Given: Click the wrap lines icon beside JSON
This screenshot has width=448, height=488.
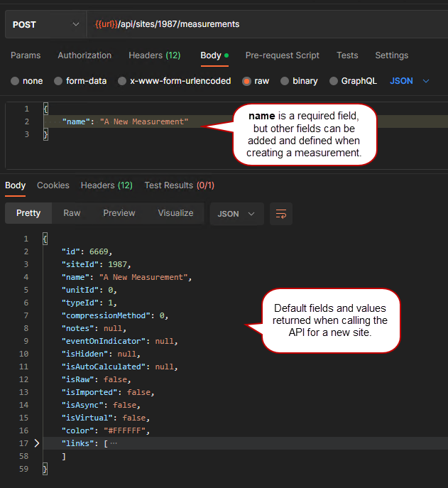Looking at the screenshot, I should pyautogui.click(x=281, y=213).
